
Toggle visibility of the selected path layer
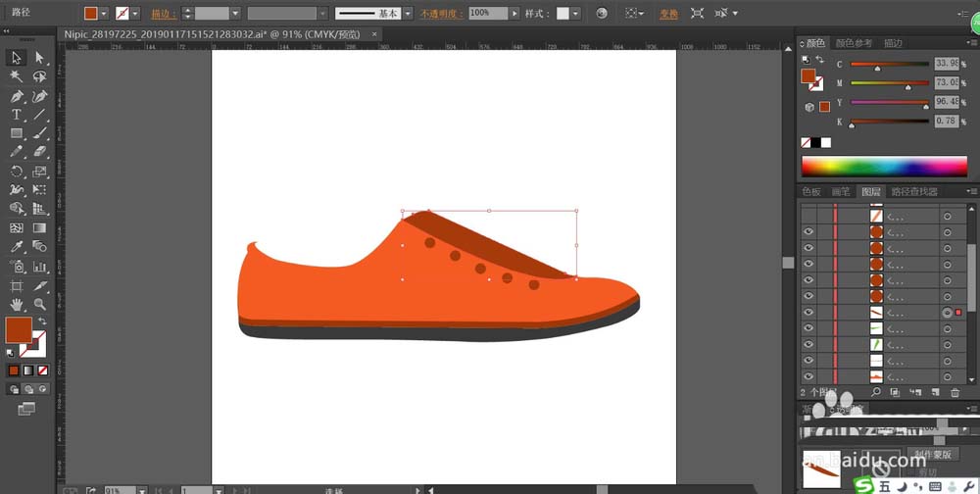(x=808, y=313)
